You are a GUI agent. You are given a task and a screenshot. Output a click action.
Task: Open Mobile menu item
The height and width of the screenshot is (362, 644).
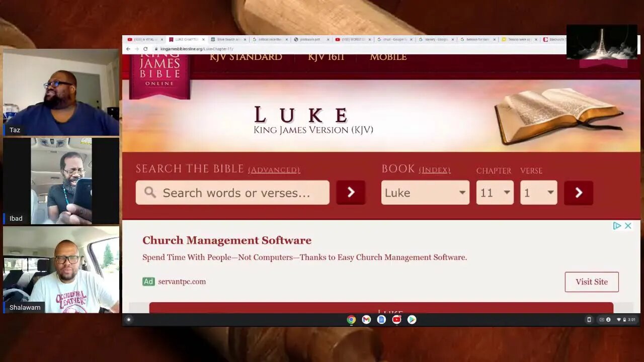point(388,57)
